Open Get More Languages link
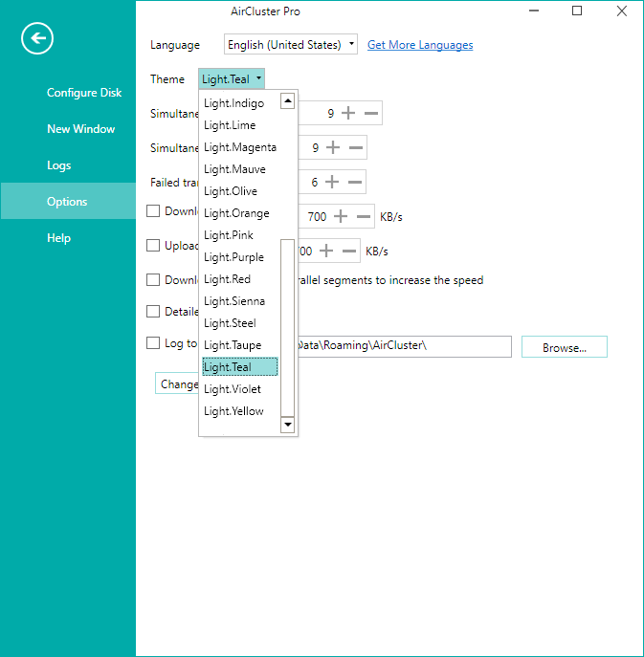The image size is (644, 657). coord(420,45)
